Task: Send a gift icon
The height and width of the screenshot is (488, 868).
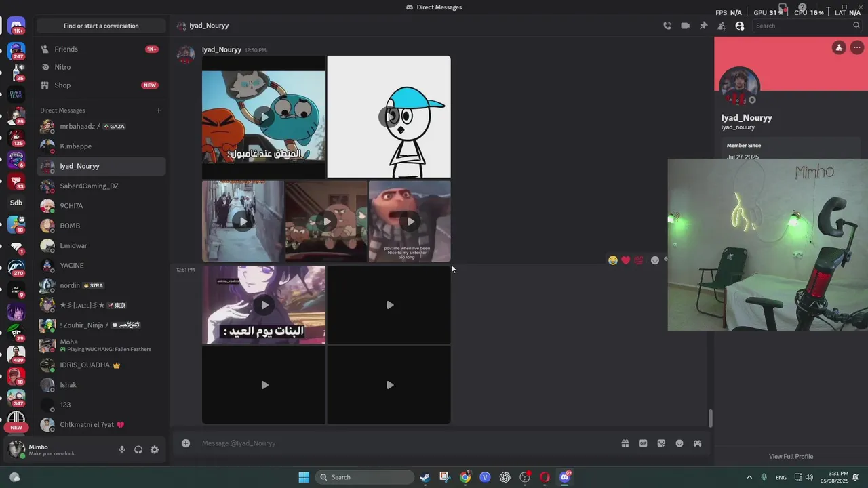Action: 625,443
